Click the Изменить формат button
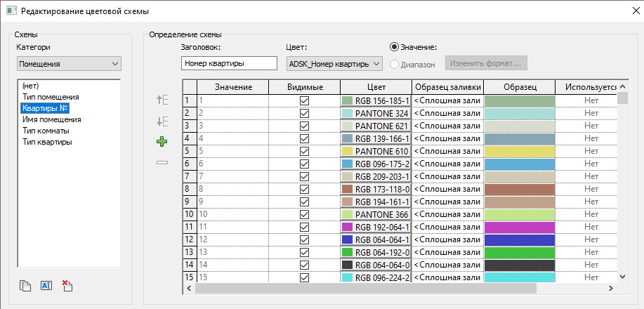 click(486, 64)
